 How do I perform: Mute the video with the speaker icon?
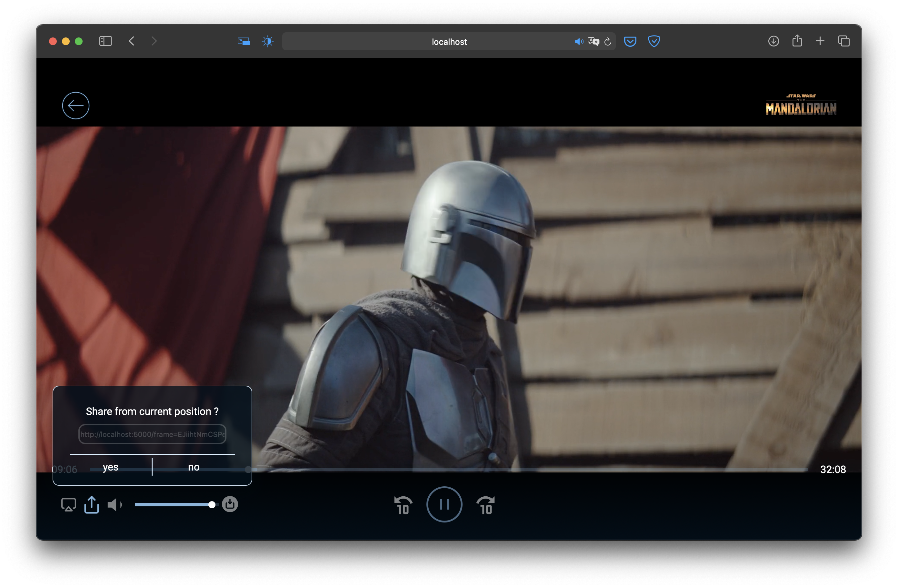114,505
